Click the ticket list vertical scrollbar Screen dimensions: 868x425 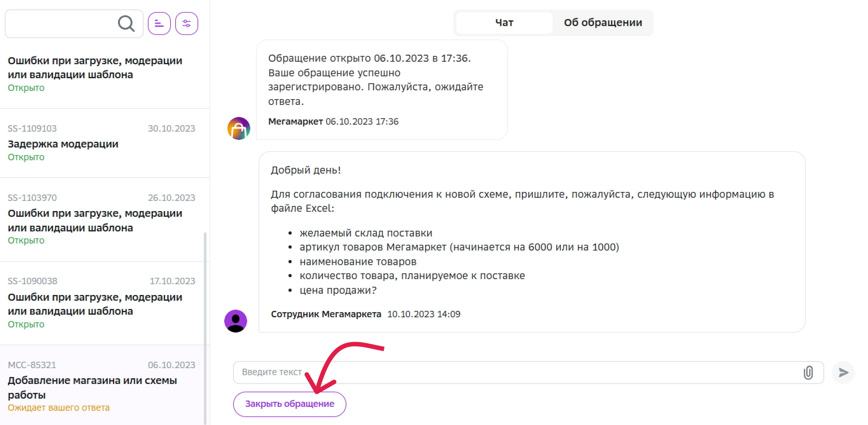[205, 327]
